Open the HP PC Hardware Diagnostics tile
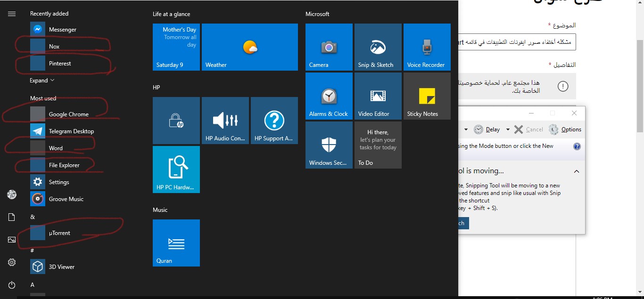 point(176,170)
